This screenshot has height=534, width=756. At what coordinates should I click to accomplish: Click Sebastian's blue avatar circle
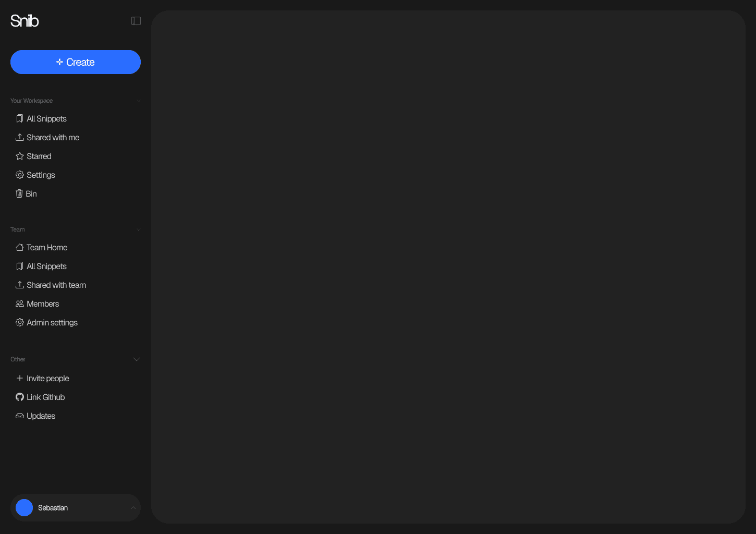click(x=25, y=508)
